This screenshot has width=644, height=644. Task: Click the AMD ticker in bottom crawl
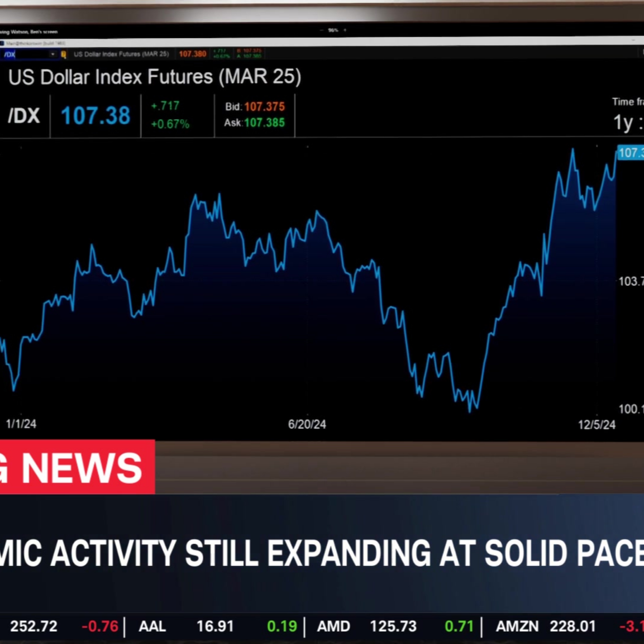(x=333, y=626)
